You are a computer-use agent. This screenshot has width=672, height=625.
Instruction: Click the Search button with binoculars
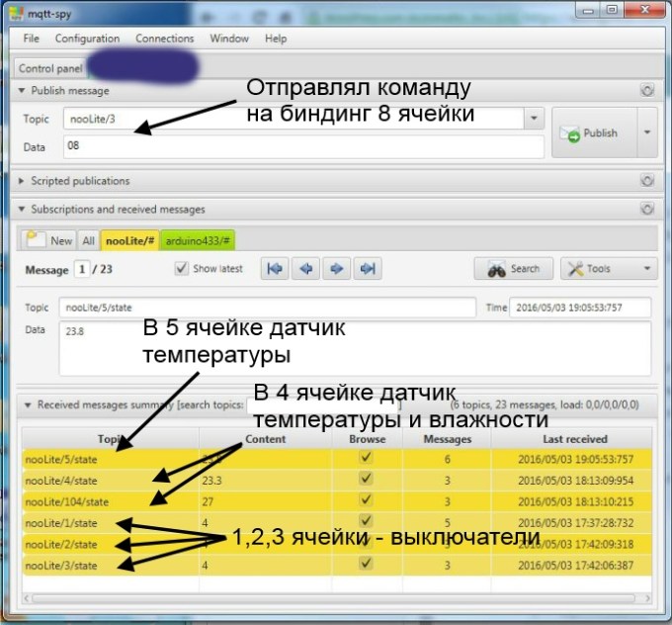click(x=514, y=268)
